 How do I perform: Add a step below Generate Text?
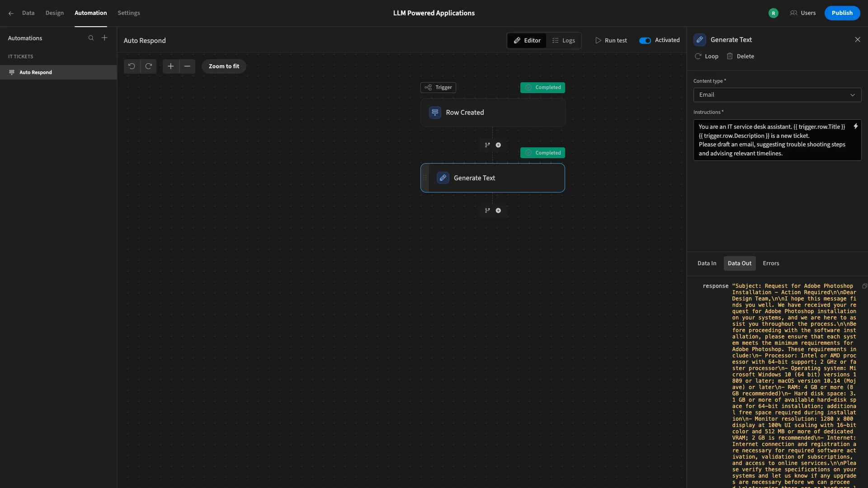[498, 211]
